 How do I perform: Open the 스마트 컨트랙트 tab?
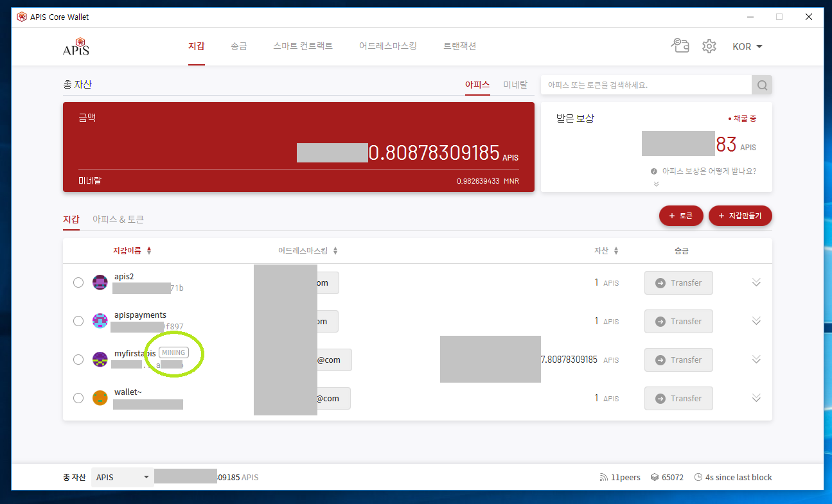[303, 46]
